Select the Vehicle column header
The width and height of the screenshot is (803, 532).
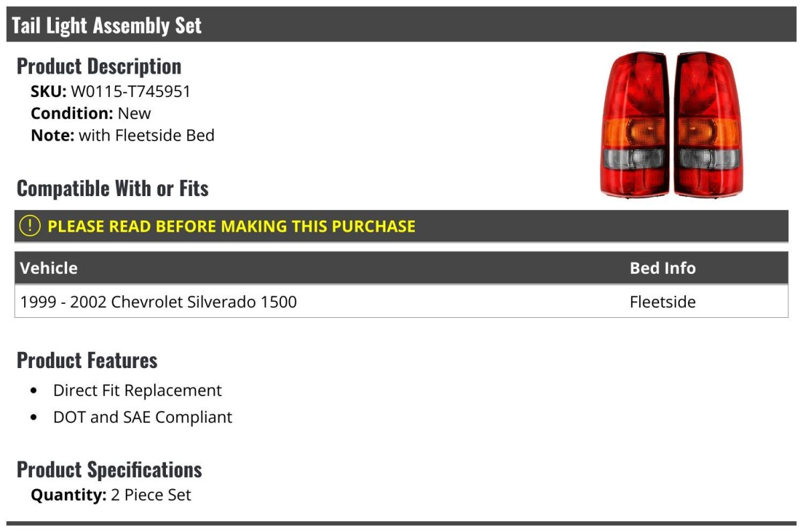point(49,268)
